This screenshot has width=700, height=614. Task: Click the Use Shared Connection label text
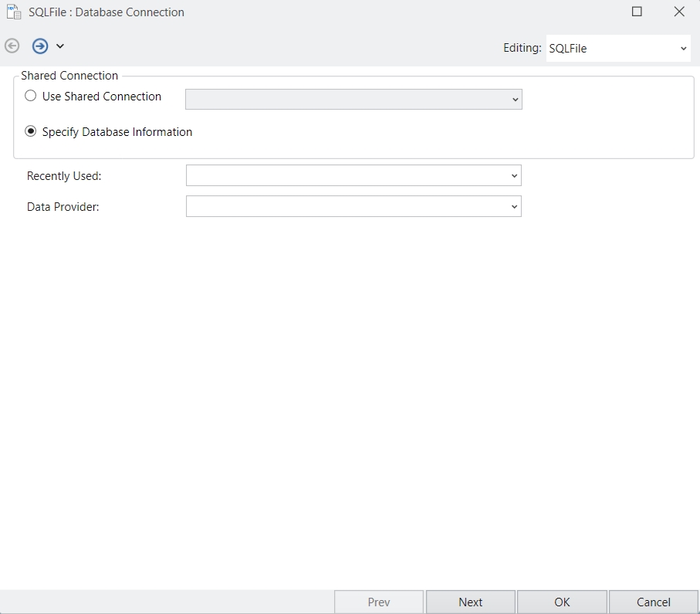[x=102, y=97]
